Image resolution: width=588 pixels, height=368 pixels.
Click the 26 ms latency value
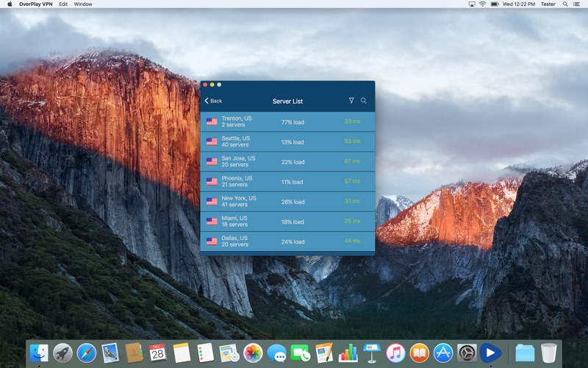pyautogui.click(x=353, y=221)
